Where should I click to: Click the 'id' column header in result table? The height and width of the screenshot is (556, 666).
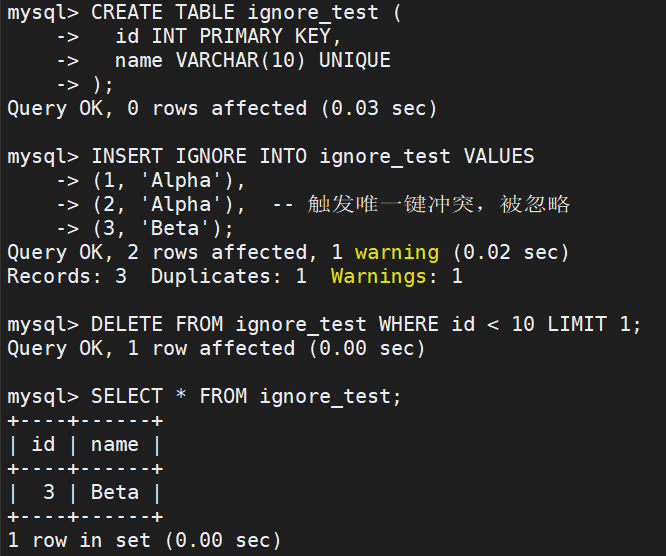pos(43,444)
